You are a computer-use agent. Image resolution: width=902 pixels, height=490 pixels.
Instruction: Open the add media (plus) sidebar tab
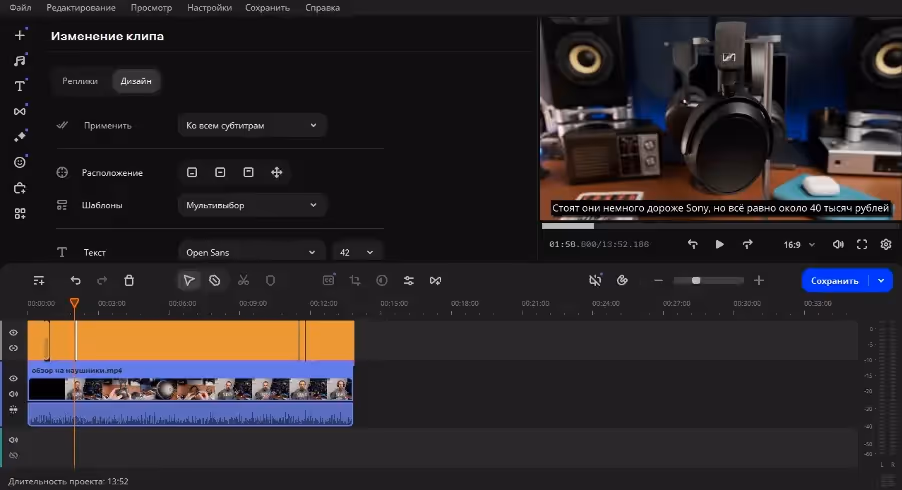click(20, 35)
